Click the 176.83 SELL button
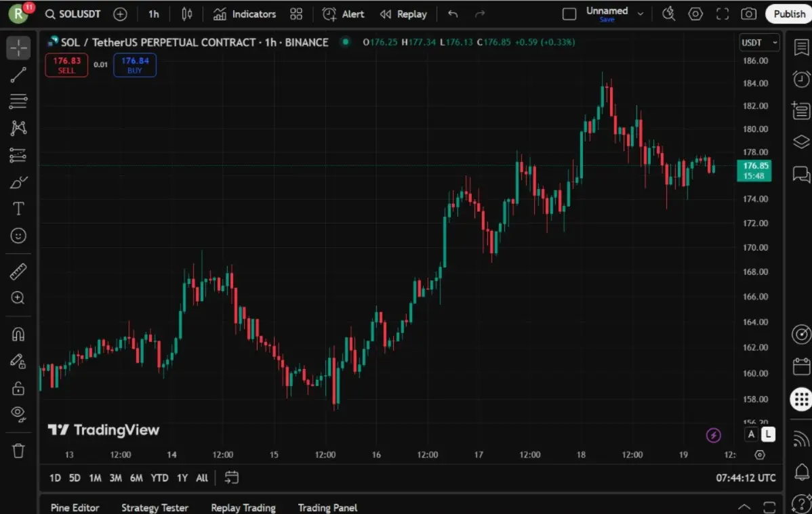The height and width of the screenshot is (514, 812). pyautogui.click(x=66, y=65)
